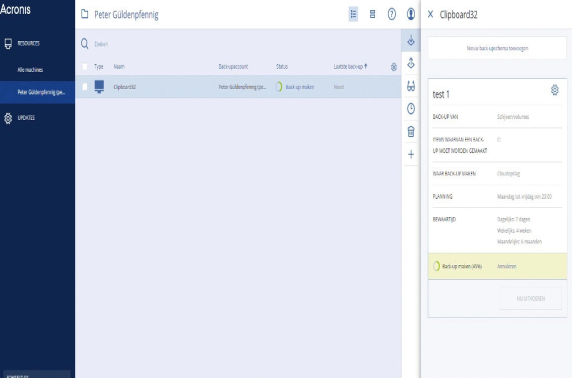This screenshot has width=572, height=378.
Task: Sort by the Type column header
Action: tap(98, 66)
